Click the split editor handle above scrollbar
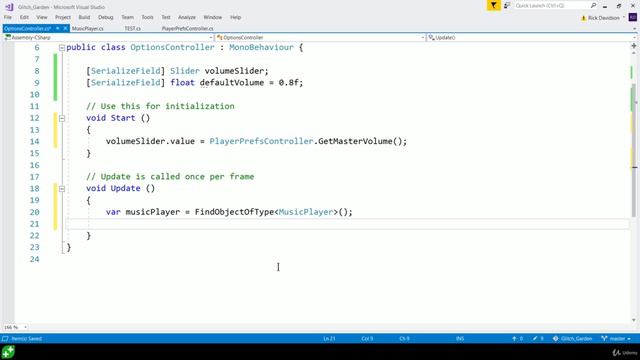 [x=634, y=46]
